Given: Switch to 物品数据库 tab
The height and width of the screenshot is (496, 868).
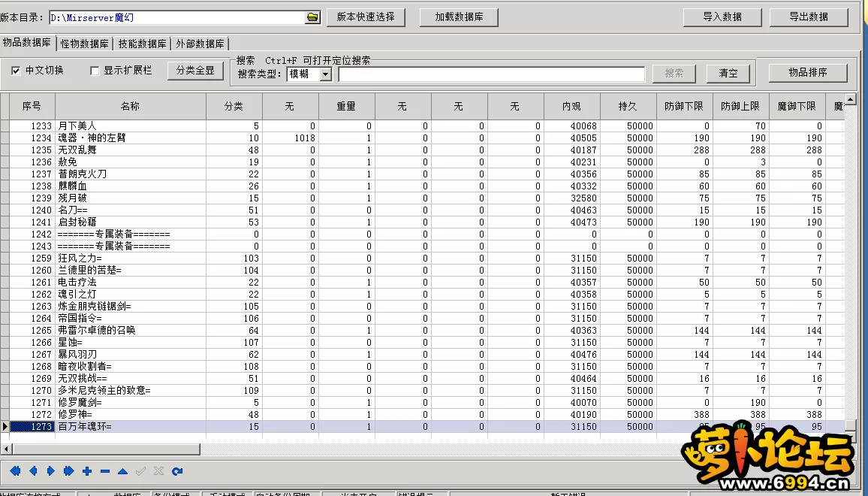Looking at the screenshot, I should point(26,43).
